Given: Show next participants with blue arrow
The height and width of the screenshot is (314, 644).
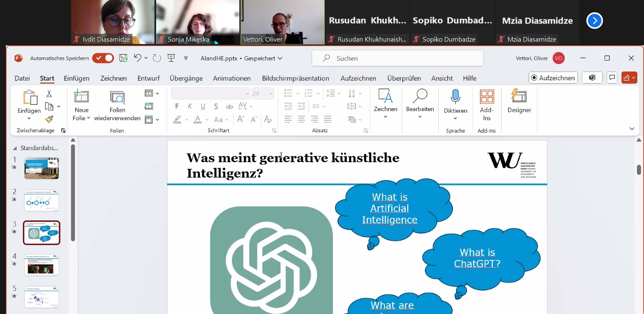Looking at the screenshot, I should (594, 21).
